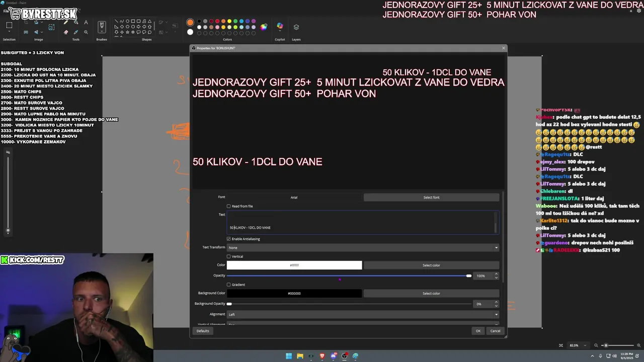
Task: Select the red swatch in Paint palette
Action: [x=217, y=21]
